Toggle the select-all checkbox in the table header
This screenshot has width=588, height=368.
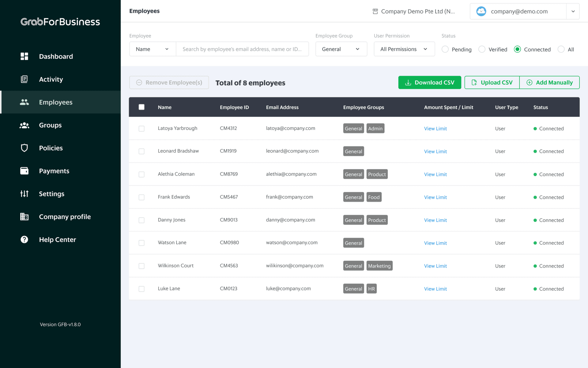click(x=141, y=107)
